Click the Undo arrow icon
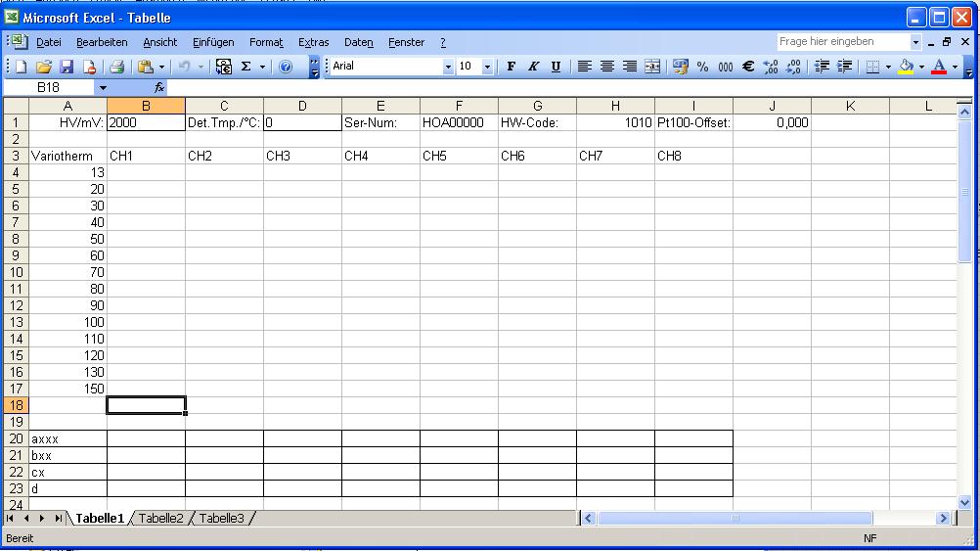Image resolution: width=980 pixels, height=551 pixels. click(184, 67)
